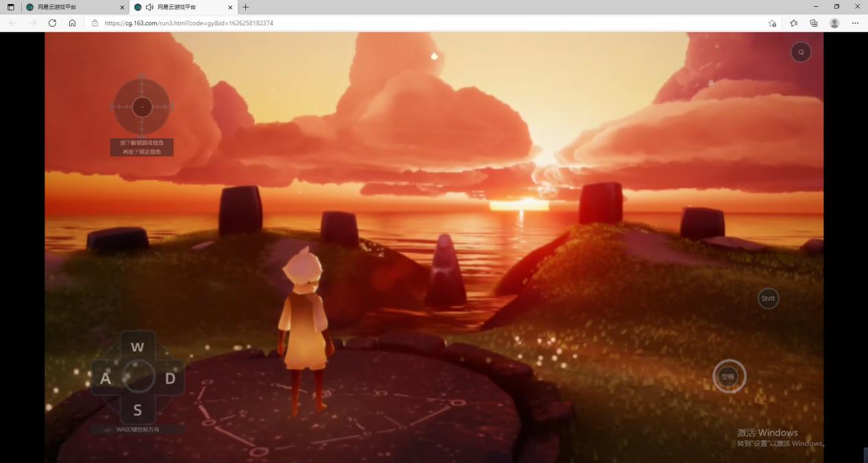The width and height of the screenshot is (868, 463).
Task: Open a new browser tab
Action: 246,7
